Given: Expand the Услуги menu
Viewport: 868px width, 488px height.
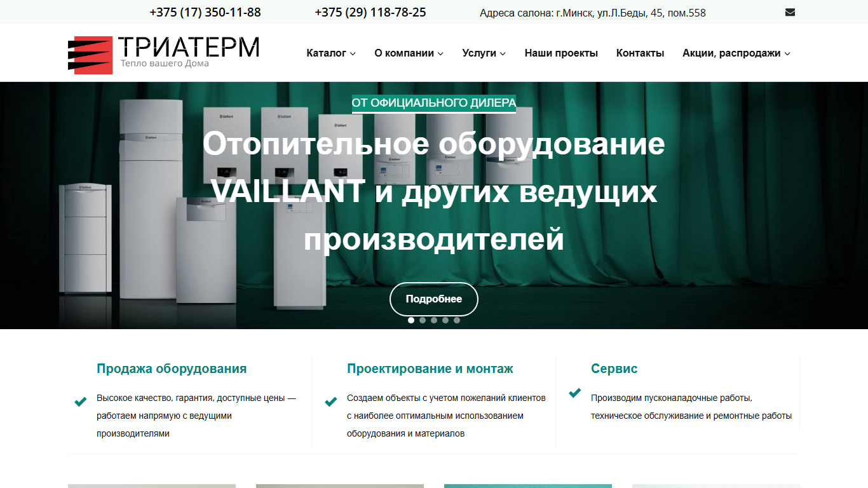Looking at the screenshot, I should pos(484,53).
